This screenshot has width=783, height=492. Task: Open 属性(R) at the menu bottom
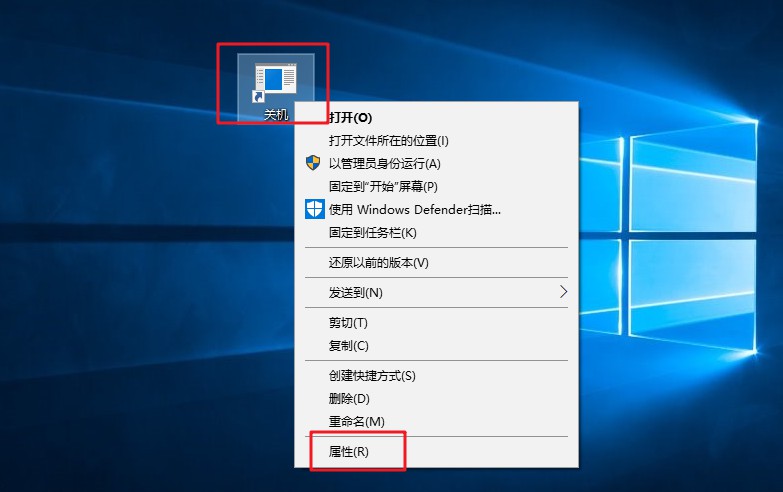coord(348,451)
